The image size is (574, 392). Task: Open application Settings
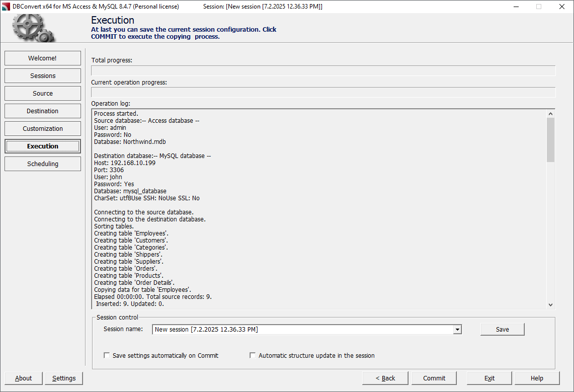(x=63, y=378)
